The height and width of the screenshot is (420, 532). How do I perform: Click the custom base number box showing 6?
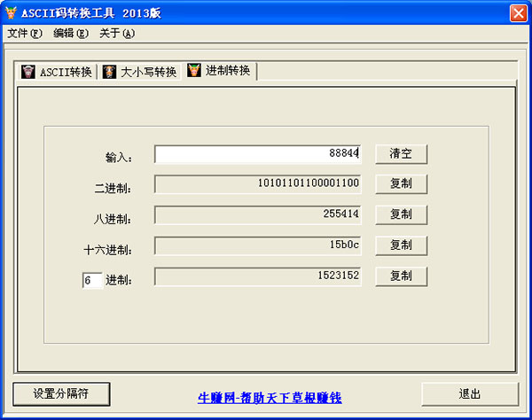click(92, 280)
